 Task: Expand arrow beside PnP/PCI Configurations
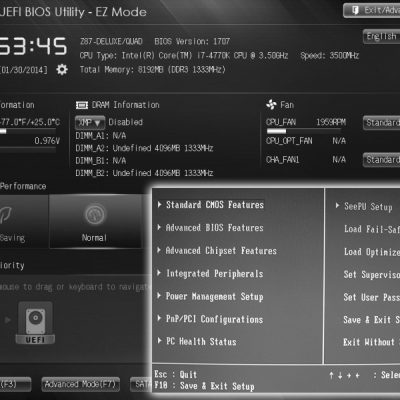[x=159, y=318]
